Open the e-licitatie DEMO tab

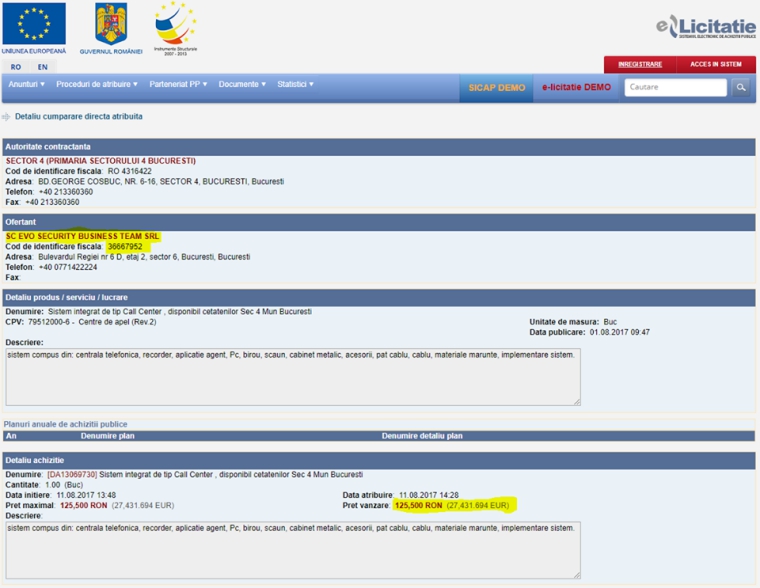576,88
